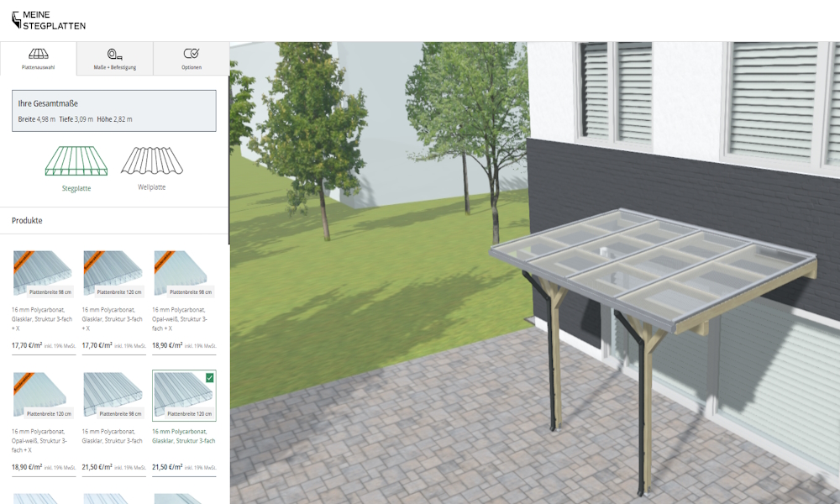840x504 pixels.
Task: Toggle green checkmark on selected Glasklar 120 cm product
Action: coord(209,378)
